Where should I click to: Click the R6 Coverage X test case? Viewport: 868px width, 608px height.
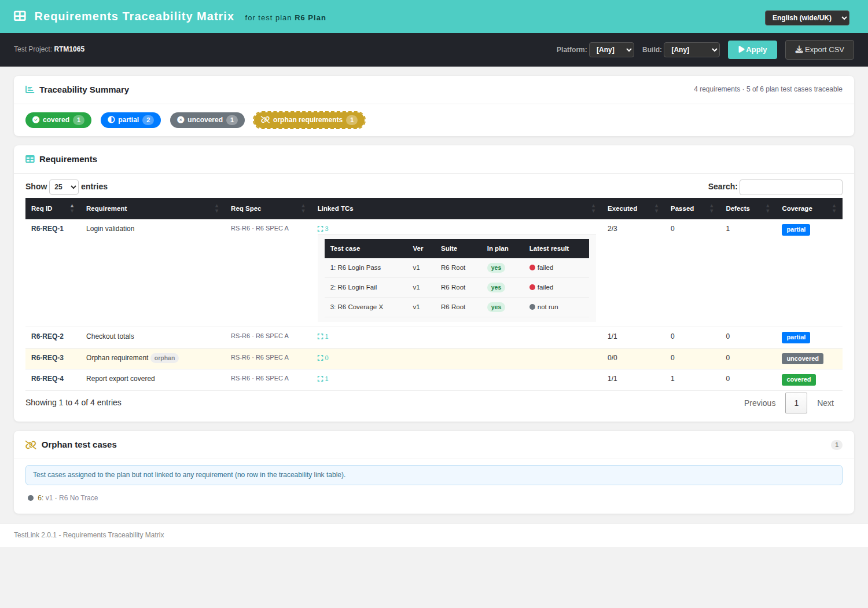click(x=356, y=307)
